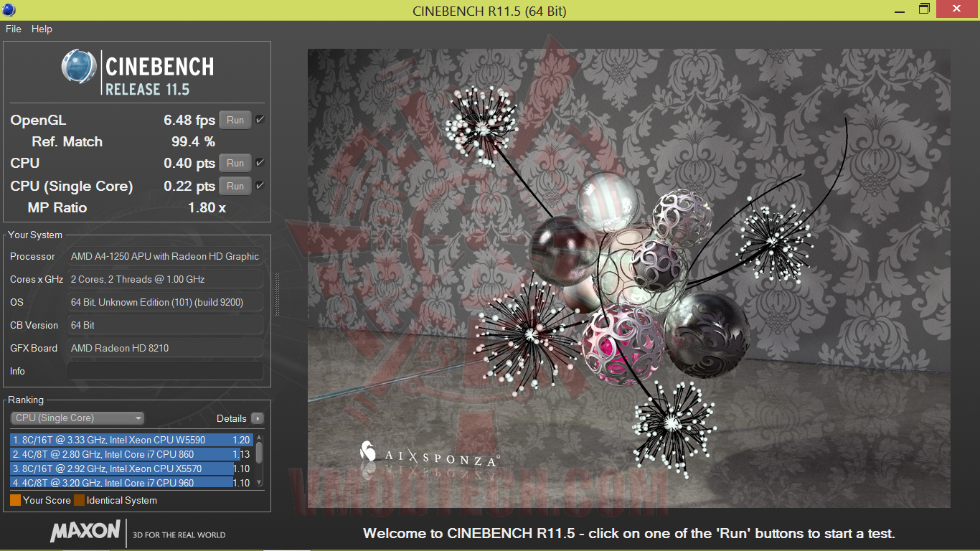This screenshot has width=980, height=551.
Task: Click the panel splitter handle beside system info
Action: (x=278, y=294)
